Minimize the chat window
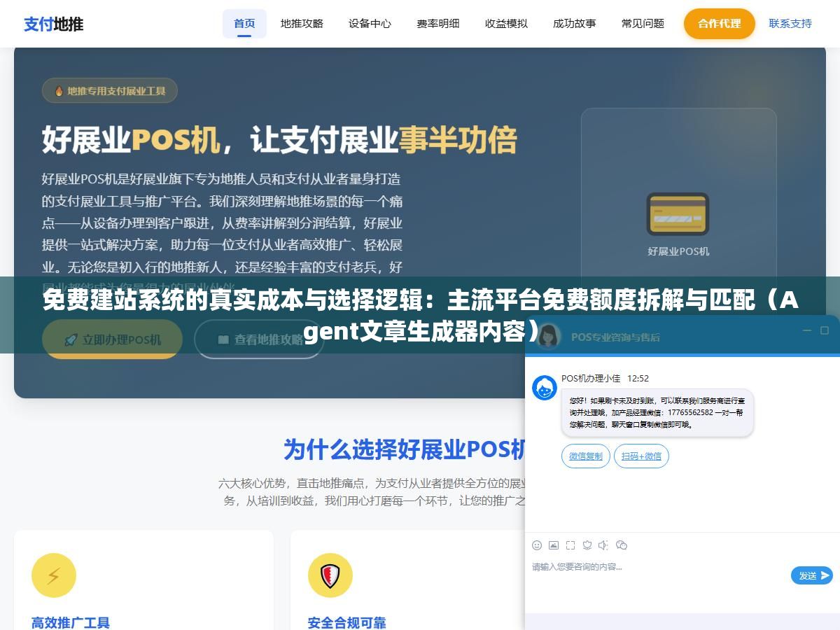Image resolution: width=840 pixels, height=630 pixels. [x=806, y=330]
